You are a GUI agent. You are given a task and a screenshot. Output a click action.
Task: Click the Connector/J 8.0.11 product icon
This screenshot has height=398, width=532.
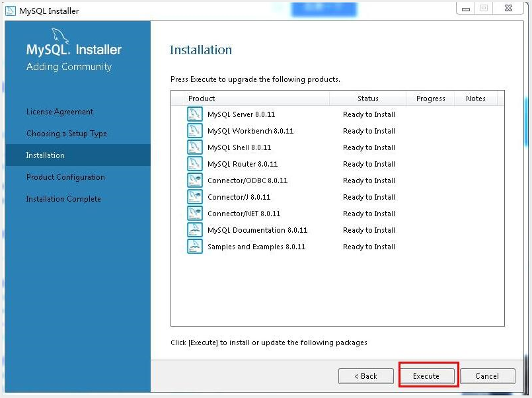pyautogui.click(x=195, y=197)
